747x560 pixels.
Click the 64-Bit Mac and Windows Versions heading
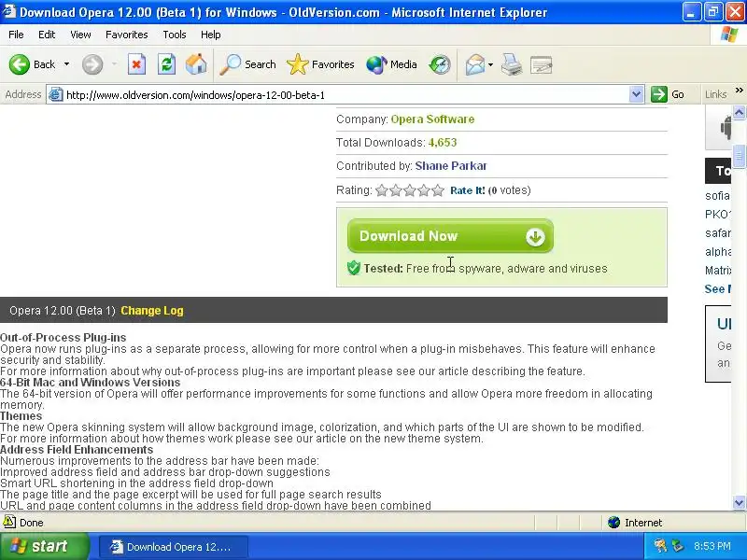click(90, 383)
